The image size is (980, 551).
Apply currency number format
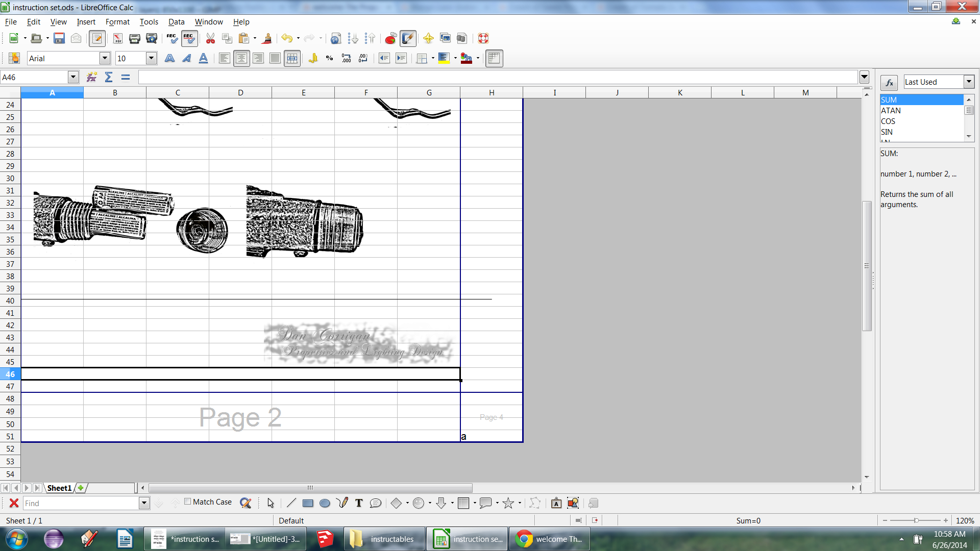313,58
